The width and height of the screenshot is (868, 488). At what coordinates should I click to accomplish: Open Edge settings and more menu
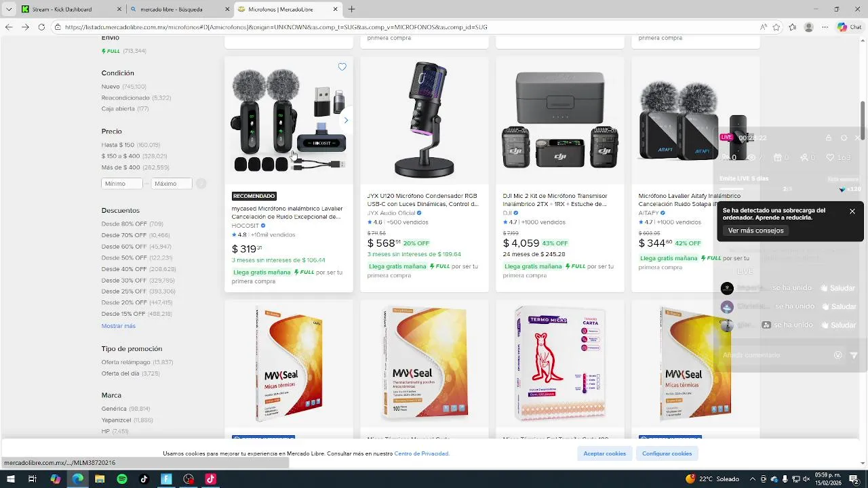pyautogui.click(x=825, y=27)
